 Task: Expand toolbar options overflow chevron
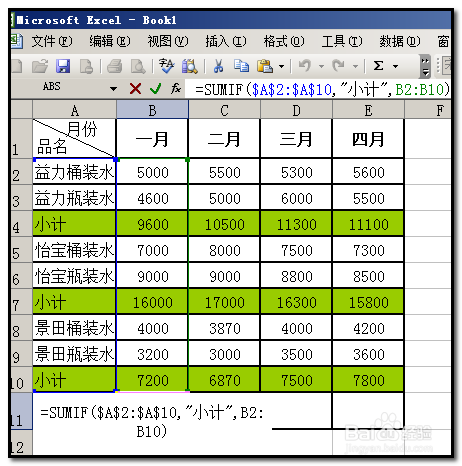coord(425,66)
